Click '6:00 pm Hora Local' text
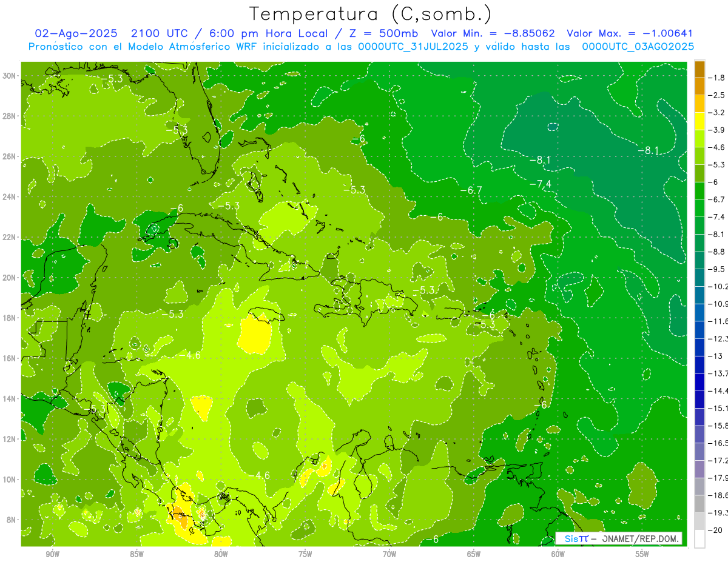 tap(268, 34)
